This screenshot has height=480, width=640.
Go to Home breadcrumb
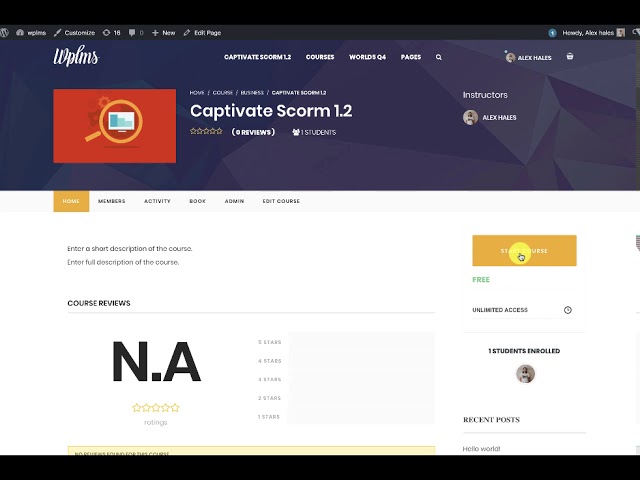pos(197,93)
